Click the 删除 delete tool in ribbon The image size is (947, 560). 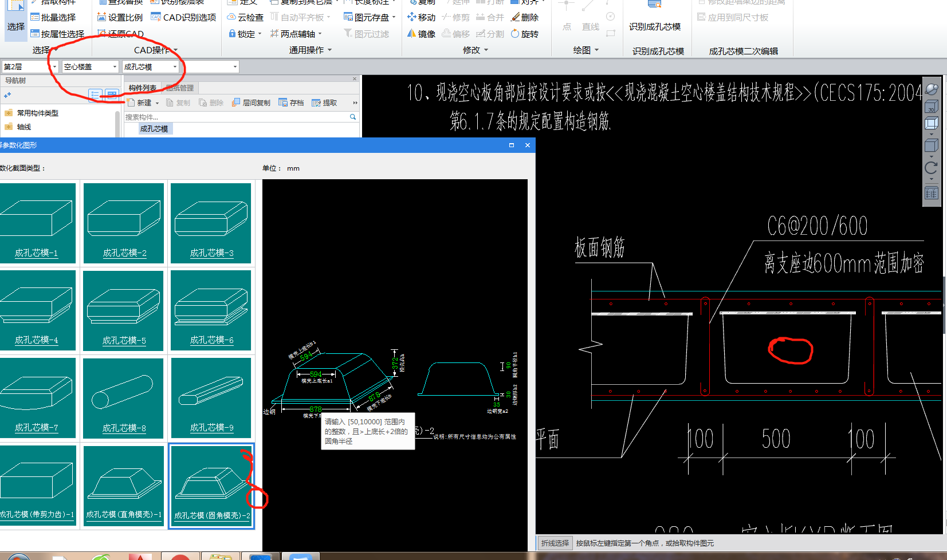coord(525,18)
